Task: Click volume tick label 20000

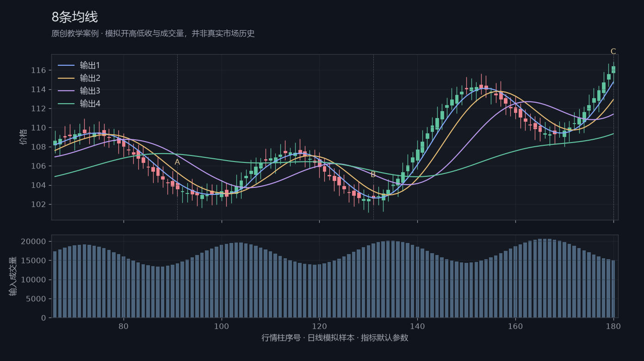Action: click(34, 242)
